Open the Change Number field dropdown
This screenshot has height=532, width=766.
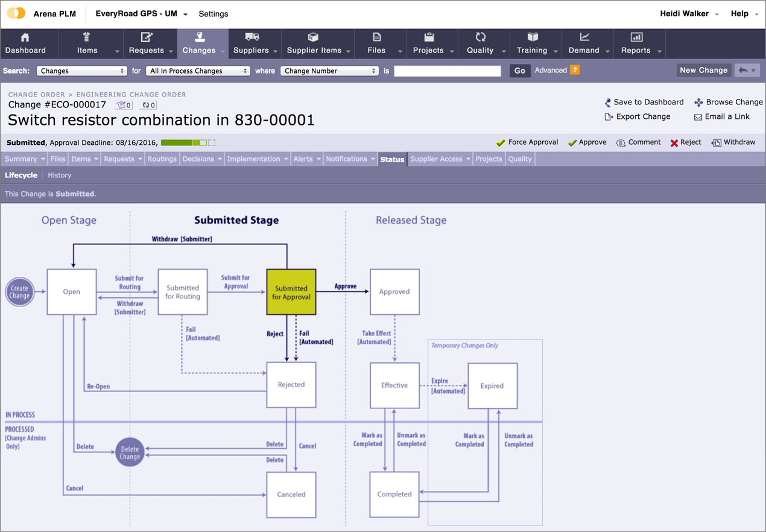pyautogui.click(x=329, y=71)
